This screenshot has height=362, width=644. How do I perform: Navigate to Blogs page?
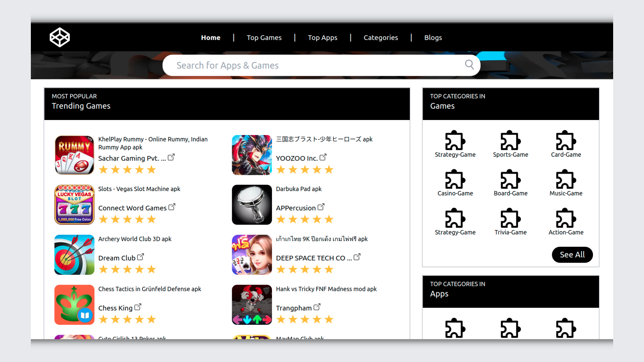click(x=433, y=38)
